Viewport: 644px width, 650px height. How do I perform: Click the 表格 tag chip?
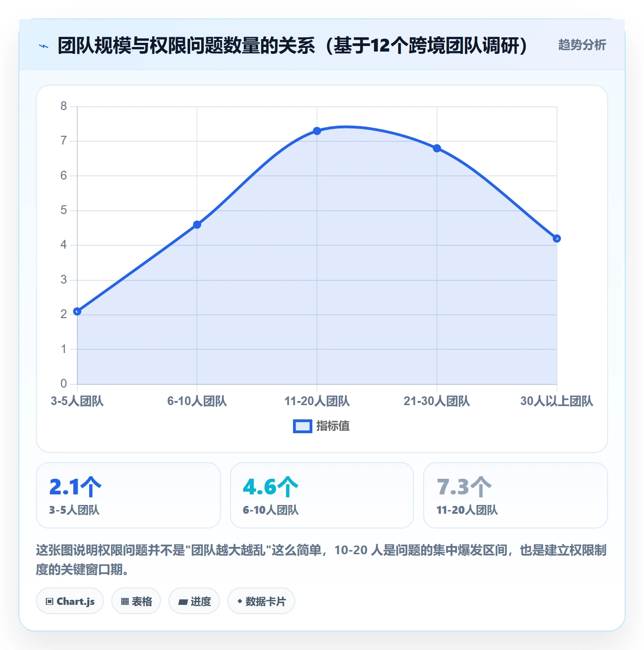136,601
